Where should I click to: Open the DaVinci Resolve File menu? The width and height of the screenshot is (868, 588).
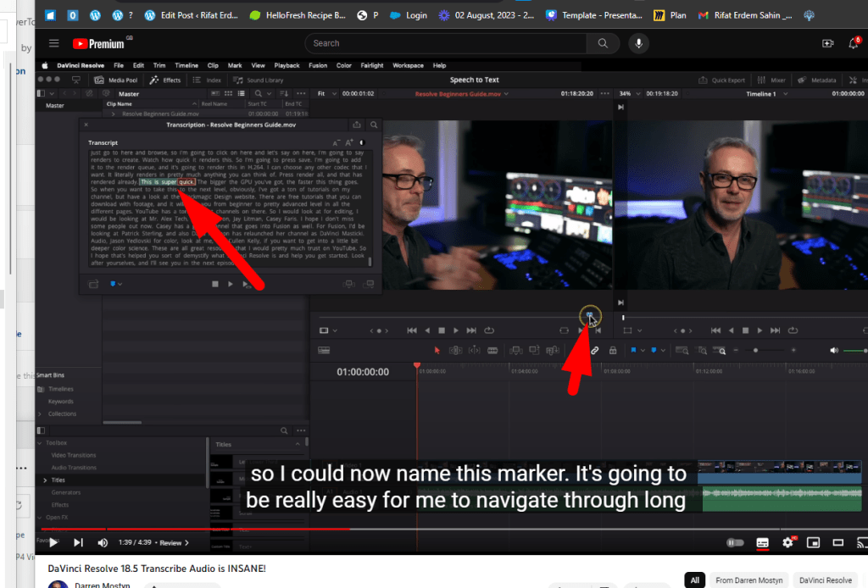pyautogui.click(x=119, y=65)
